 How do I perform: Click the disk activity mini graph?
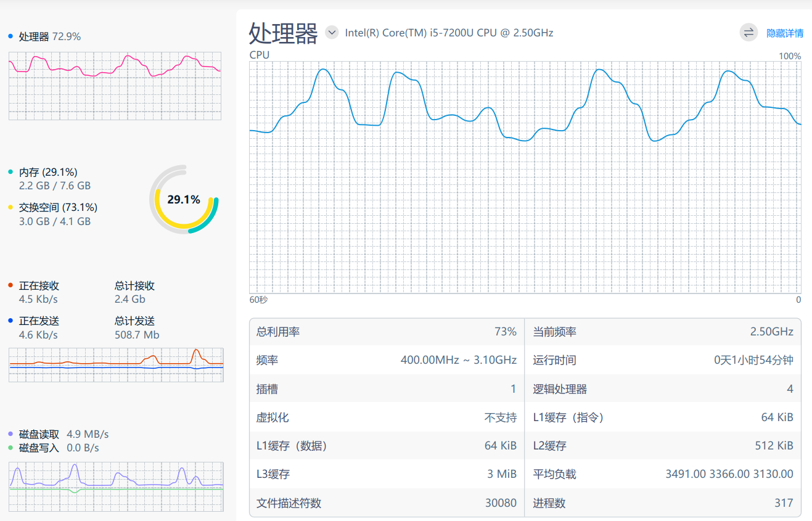(x=115, y=487)
